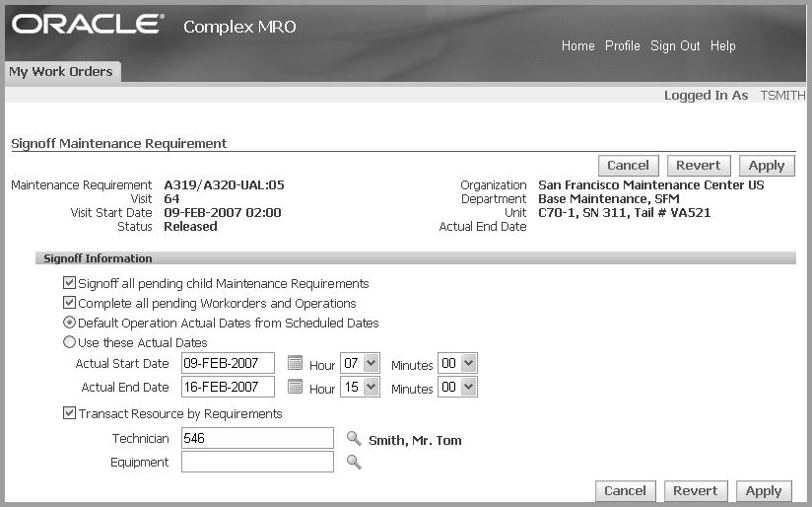Image resolution: width=812 pixels, height=507 pixels.
Task: Focus the Actual End Date field
Action: coord(228,388)
